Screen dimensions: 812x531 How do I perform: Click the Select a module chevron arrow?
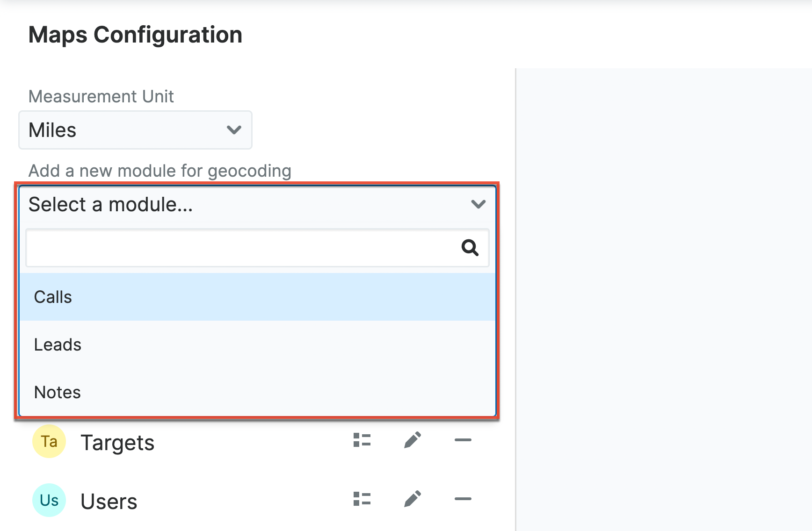(x=478, y=204)
